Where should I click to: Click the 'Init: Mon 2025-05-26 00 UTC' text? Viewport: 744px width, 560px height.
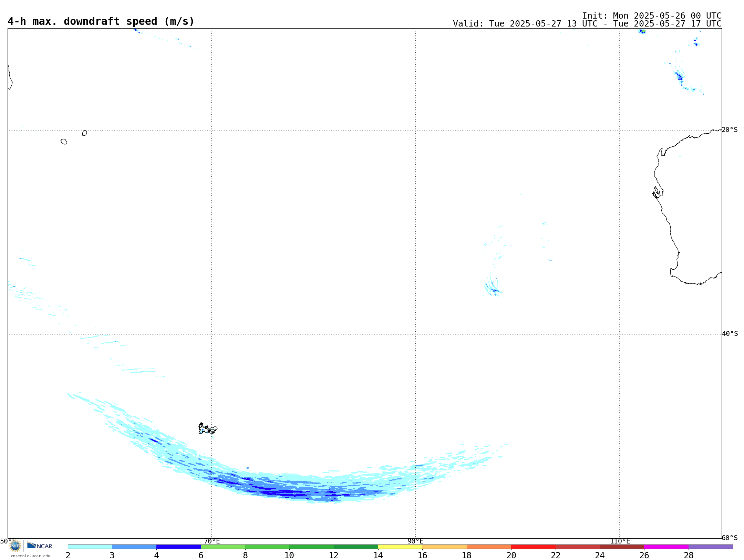[652, 16]
